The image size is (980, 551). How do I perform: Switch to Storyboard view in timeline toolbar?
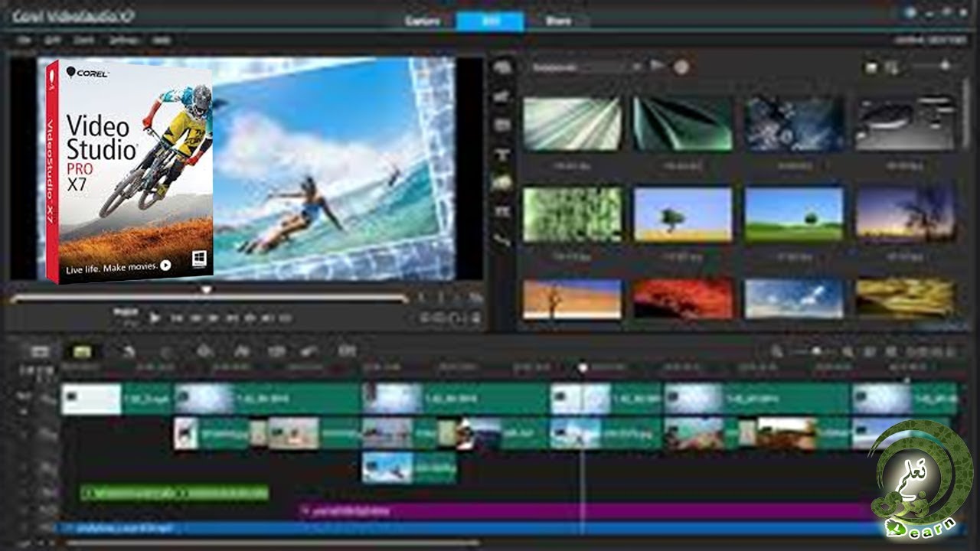41,351
